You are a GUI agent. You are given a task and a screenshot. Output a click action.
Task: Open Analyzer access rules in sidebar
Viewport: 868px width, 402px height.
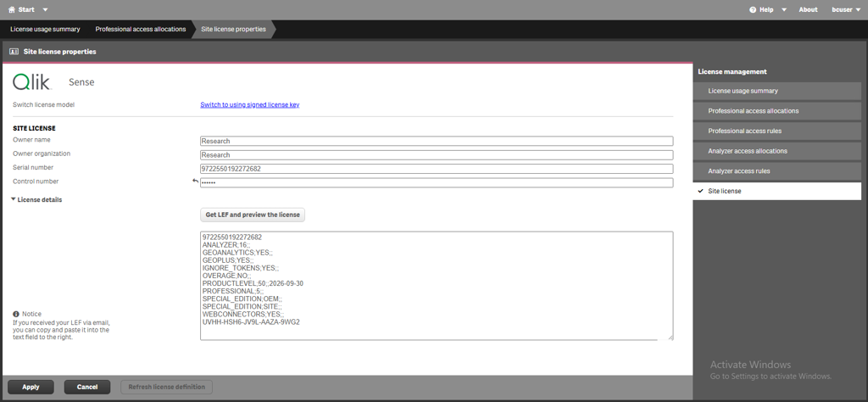776,171
